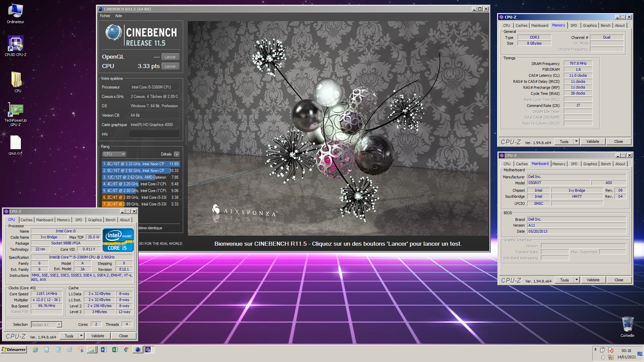
Task: Select the 2C/4T ranking row scoring 3.38
Action: click(141, 197)
